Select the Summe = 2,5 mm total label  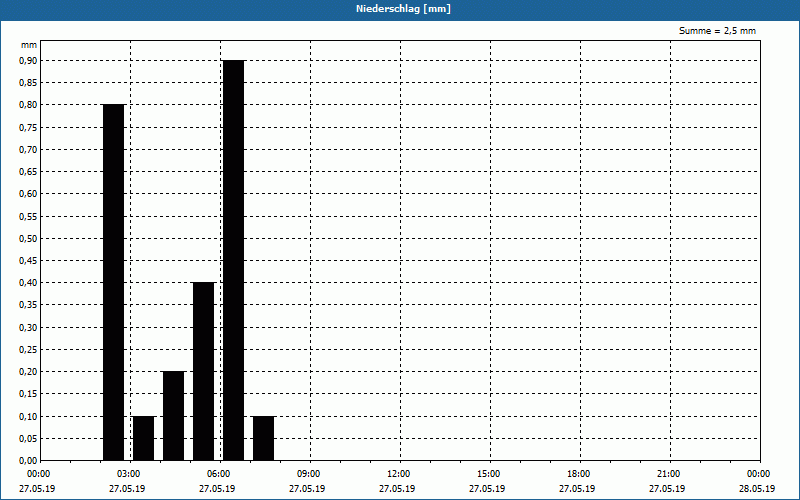tap(717, 31)
